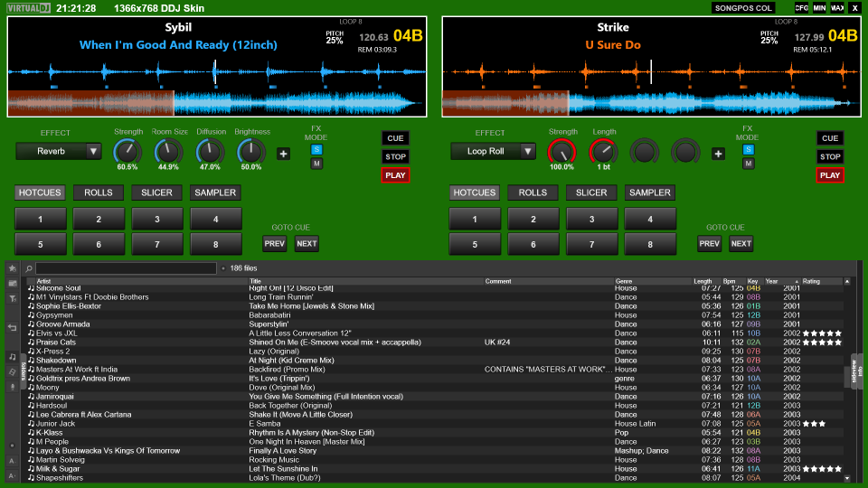Click the search magnifier icon above the file list
The height and width of the screenshot is (488, 868).
point(29,268)
